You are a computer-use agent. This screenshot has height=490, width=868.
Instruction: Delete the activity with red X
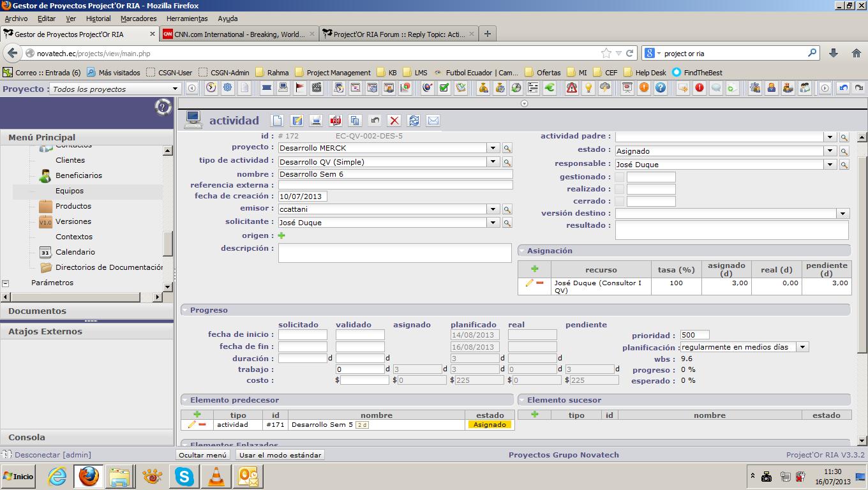tap(394, 121)
